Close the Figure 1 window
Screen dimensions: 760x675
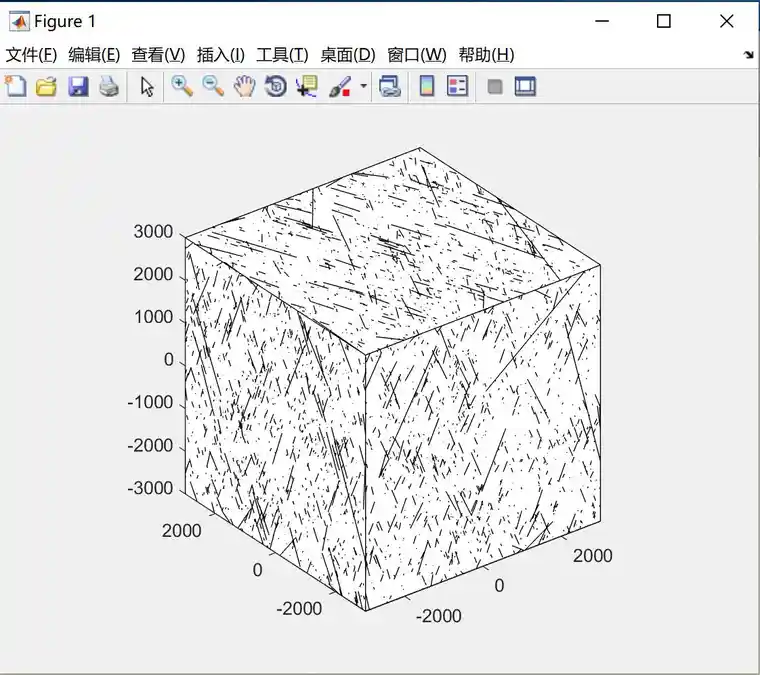click(727, 21)
